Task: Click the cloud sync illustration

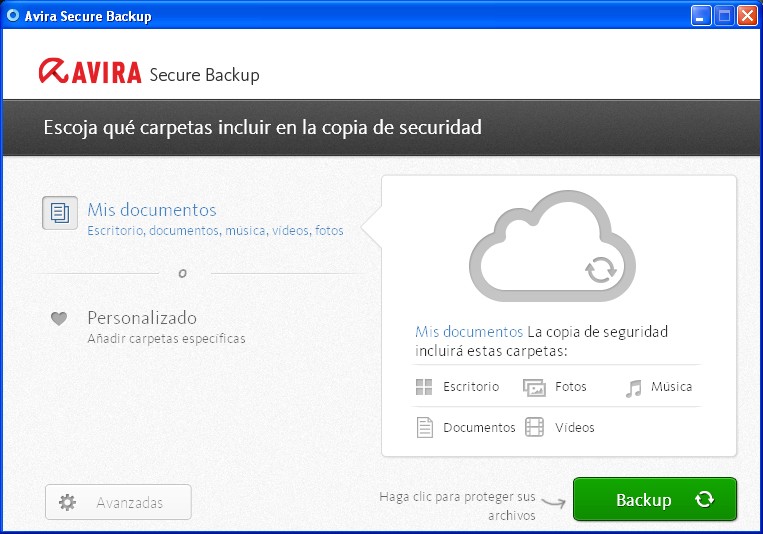Action: click(x=552, y=246)
